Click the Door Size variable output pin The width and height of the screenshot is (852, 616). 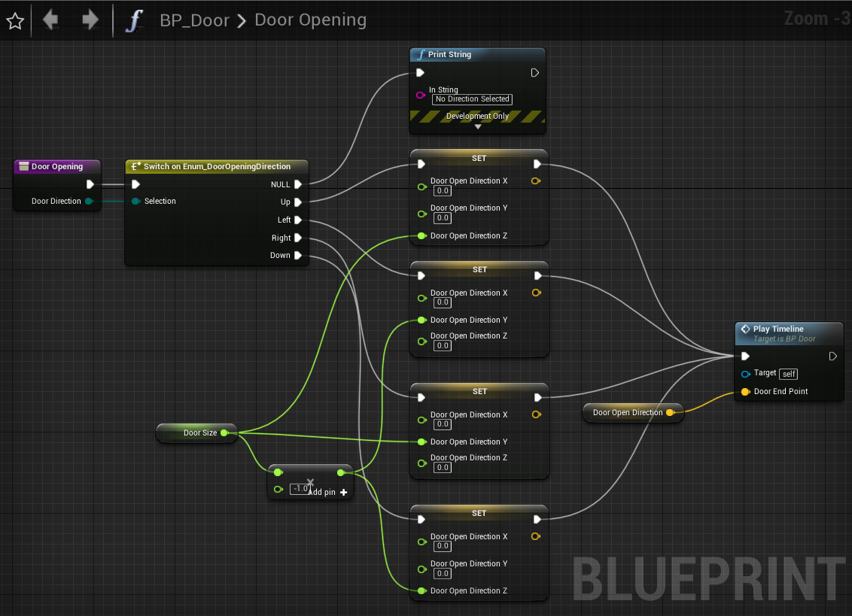[224, 433]
